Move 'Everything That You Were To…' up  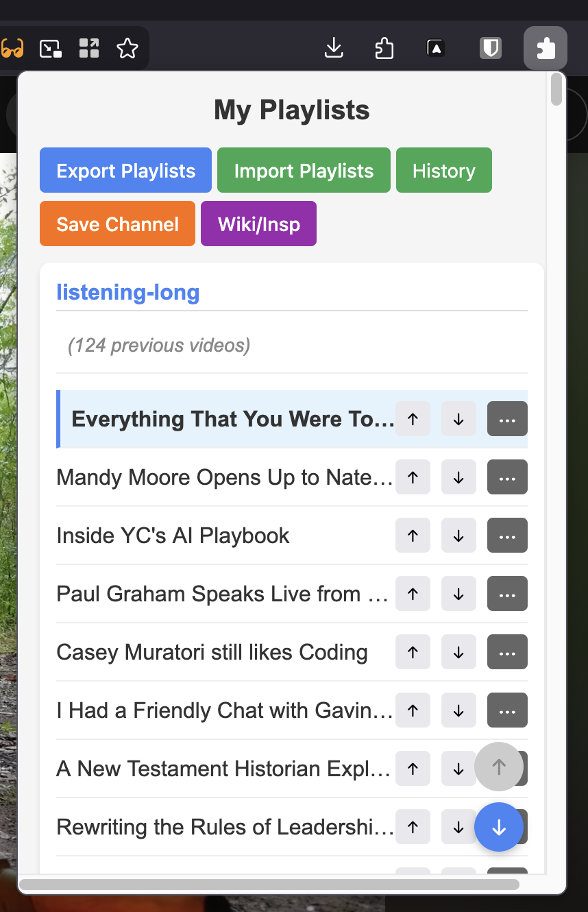pyautogui.click(x=413, y=419)
